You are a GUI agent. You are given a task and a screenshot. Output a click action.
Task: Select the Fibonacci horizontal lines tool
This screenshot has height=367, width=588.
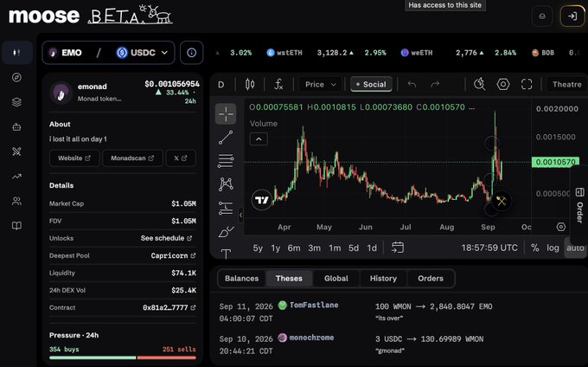(x=226, y=161)
